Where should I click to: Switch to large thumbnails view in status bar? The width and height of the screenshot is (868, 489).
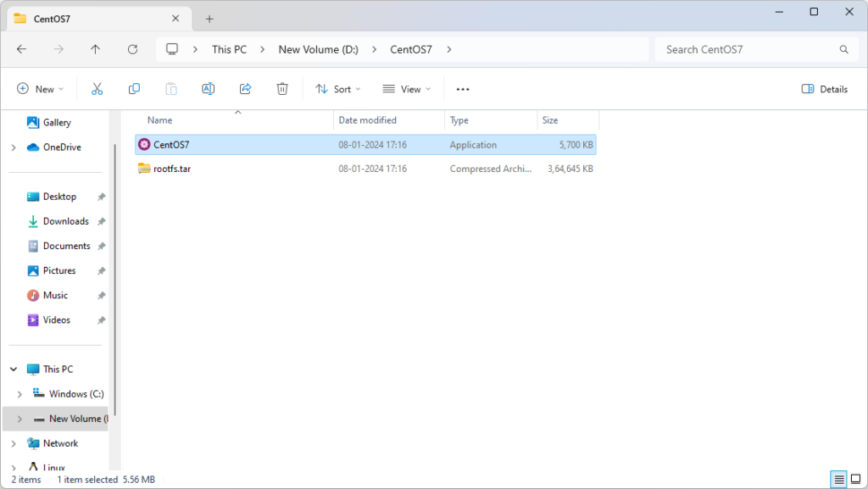(x=856, y=479)
